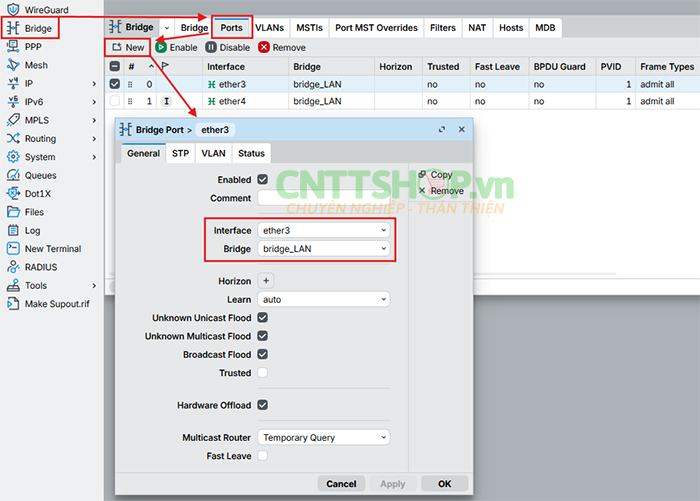Open the Bridge dropdown showing bridge_LAN
The image size is (700, 501).
point(323,249)
